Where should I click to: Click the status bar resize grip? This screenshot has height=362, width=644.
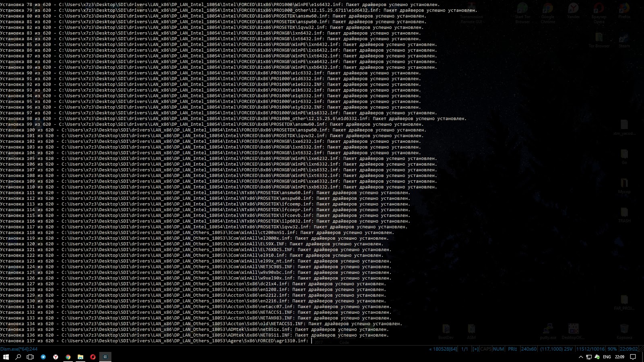(641, 349)
